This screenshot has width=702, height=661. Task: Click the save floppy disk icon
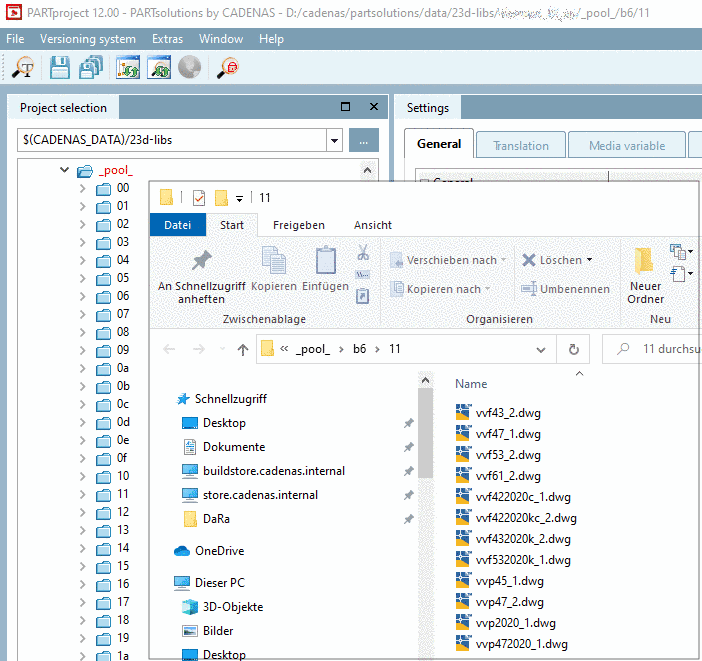coord(60,68)
